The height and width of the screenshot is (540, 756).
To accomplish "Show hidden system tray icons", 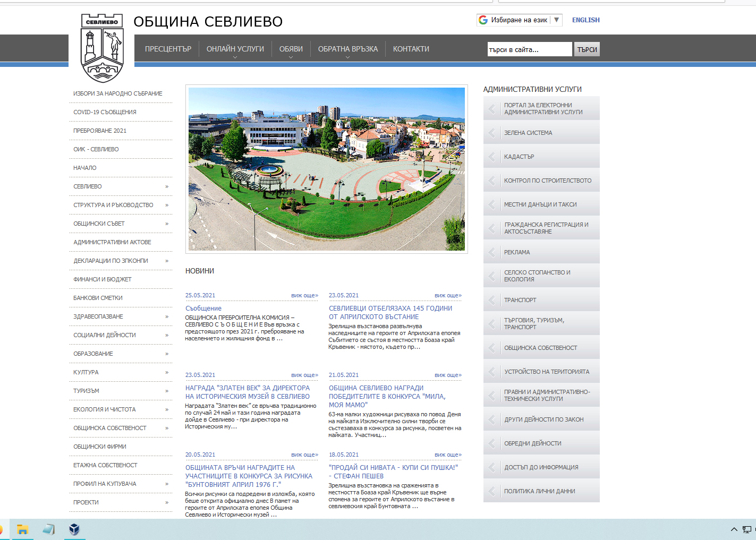I will (x=734, y=529).
